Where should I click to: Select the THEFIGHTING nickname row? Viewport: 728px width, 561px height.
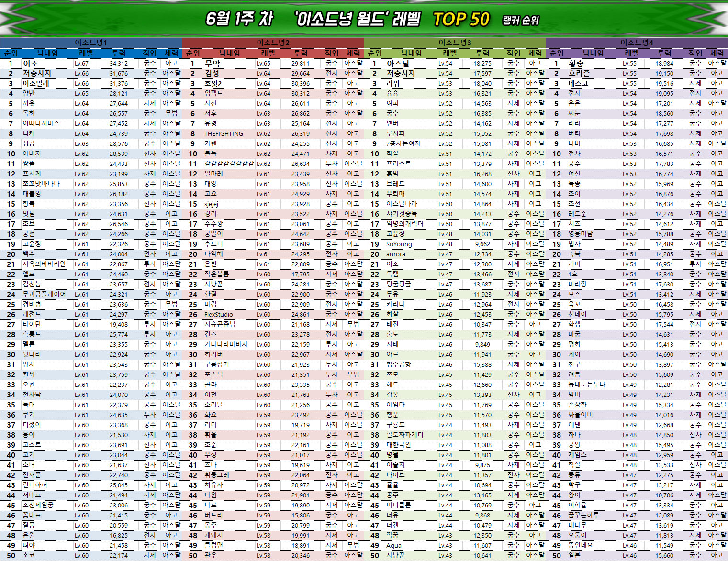(224, 134)
